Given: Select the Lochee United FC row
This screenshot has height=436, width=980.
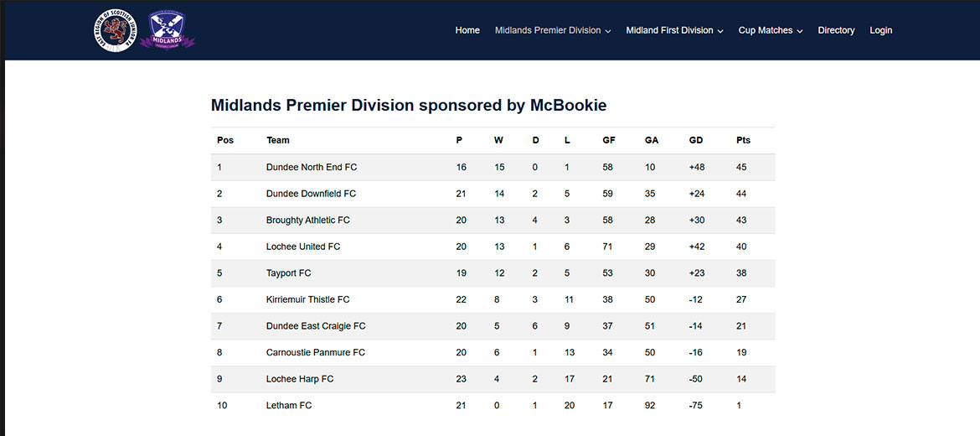Looking at the screenshot, I should point(493,247).
